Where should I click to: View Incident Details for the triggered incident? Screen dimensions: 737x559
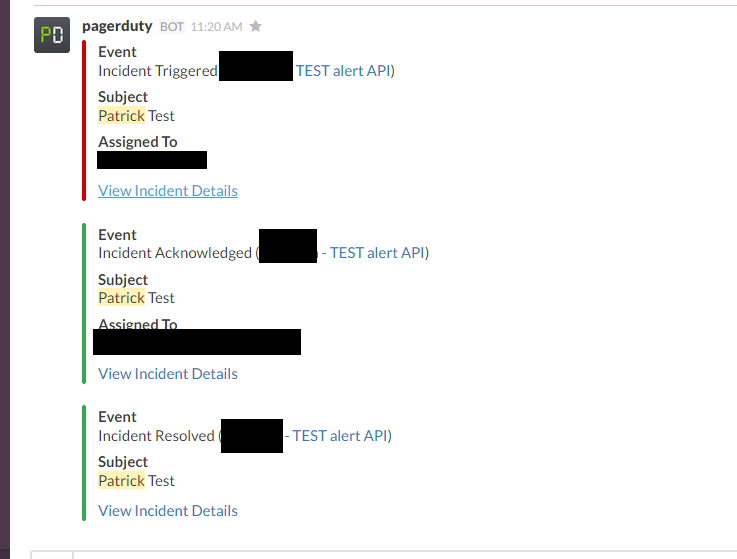tap(168, 190)
